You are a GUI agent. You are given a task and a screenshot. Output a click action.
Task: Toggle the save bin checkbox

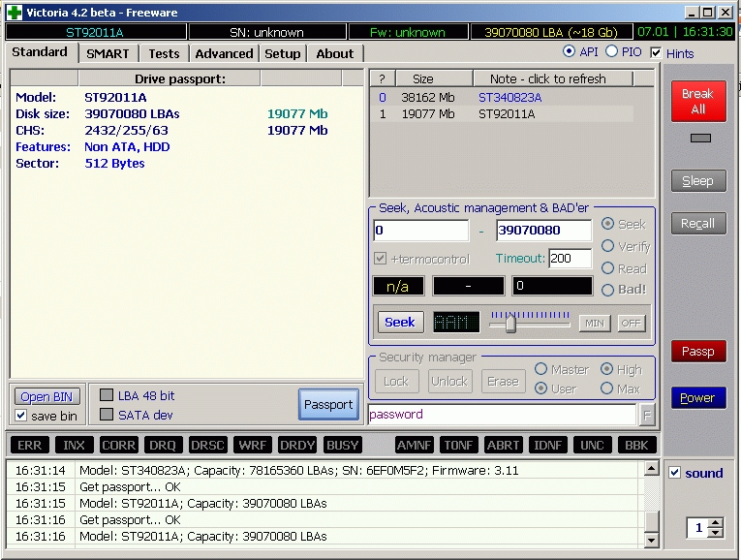21,416
